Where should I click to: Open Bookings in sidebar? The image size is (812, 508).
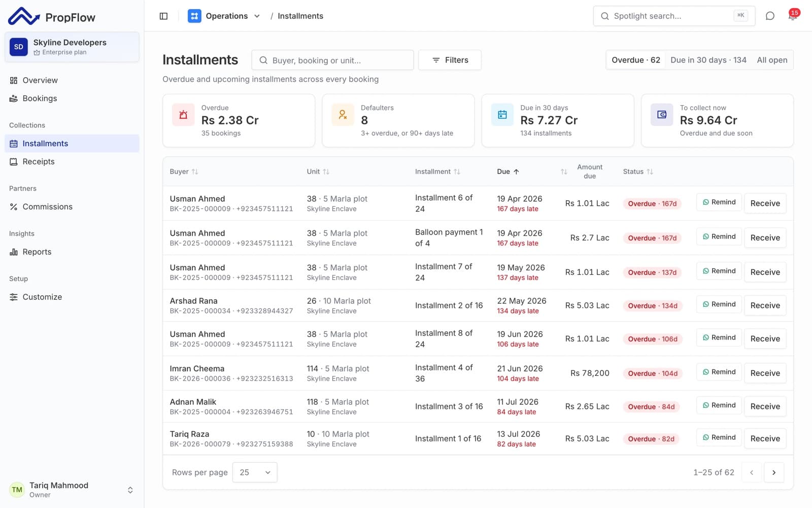tap(72, 99)
